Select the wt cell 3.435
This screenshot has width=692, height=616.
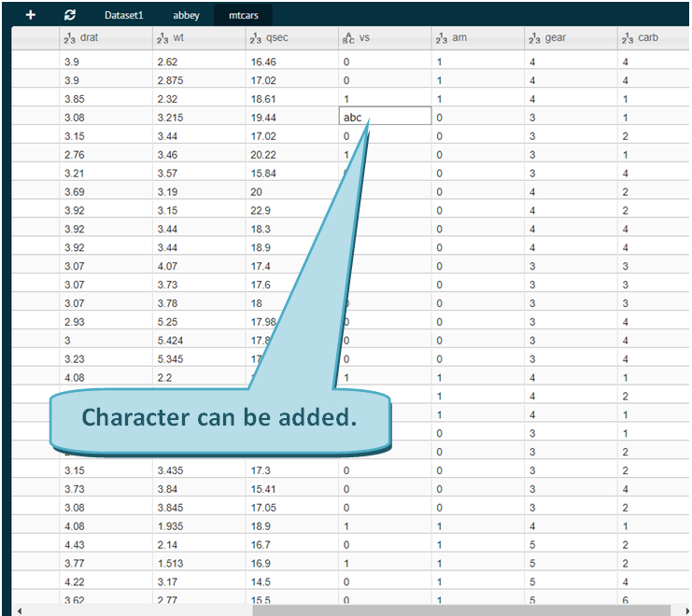199,470
